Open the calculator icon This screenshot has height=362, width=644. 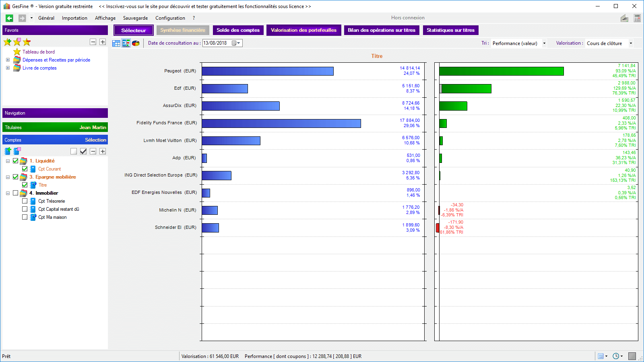[637, 18]
